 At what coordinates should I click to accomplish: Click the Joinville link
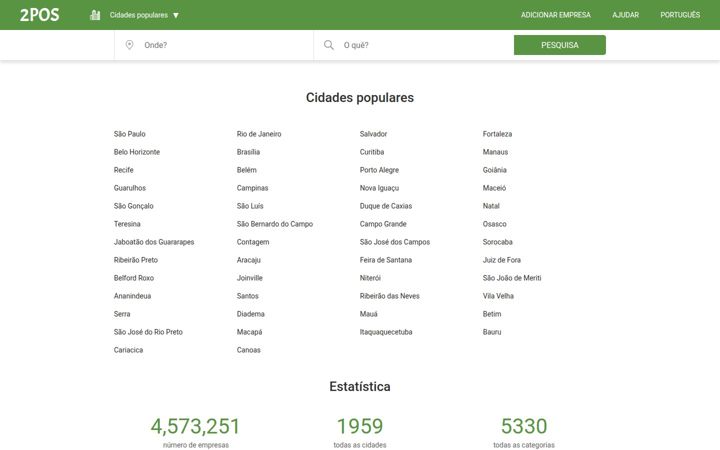pos(250,278)
